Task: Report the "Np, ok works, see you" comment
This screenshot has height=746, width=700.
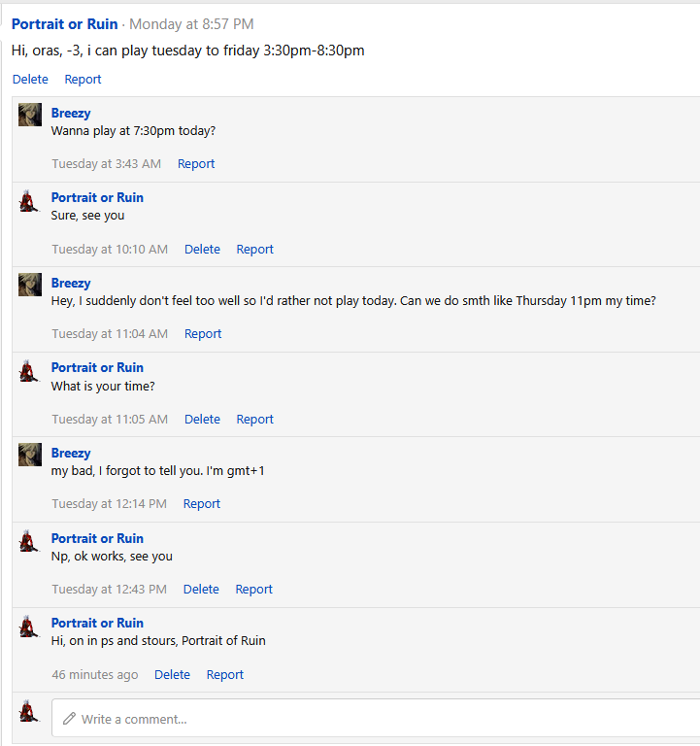Action: 253,590
